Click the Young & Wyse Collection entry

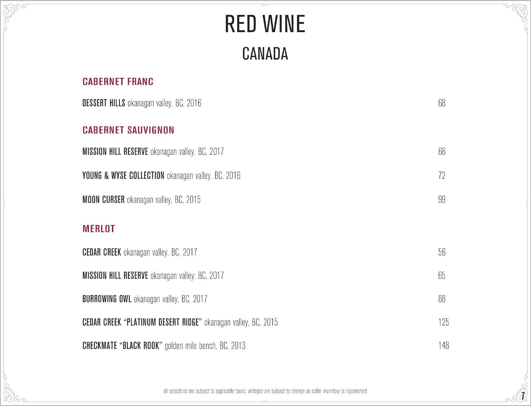[162, 176]
